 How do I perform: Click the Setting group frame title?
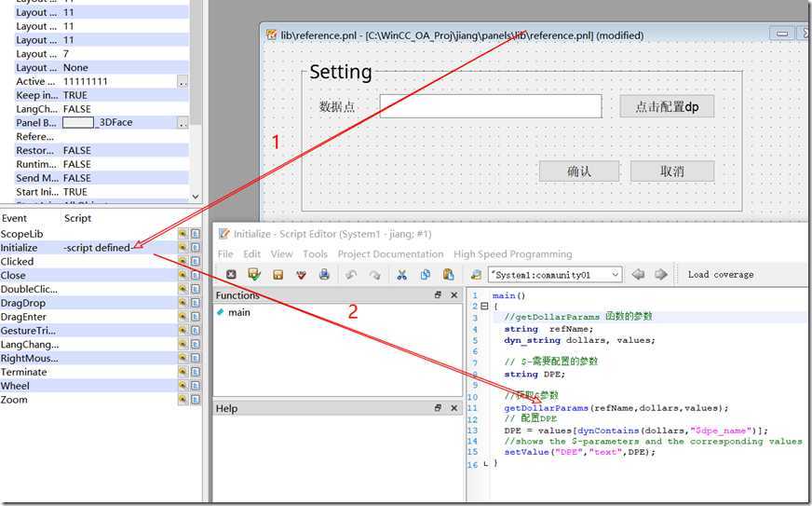[341, 72]
